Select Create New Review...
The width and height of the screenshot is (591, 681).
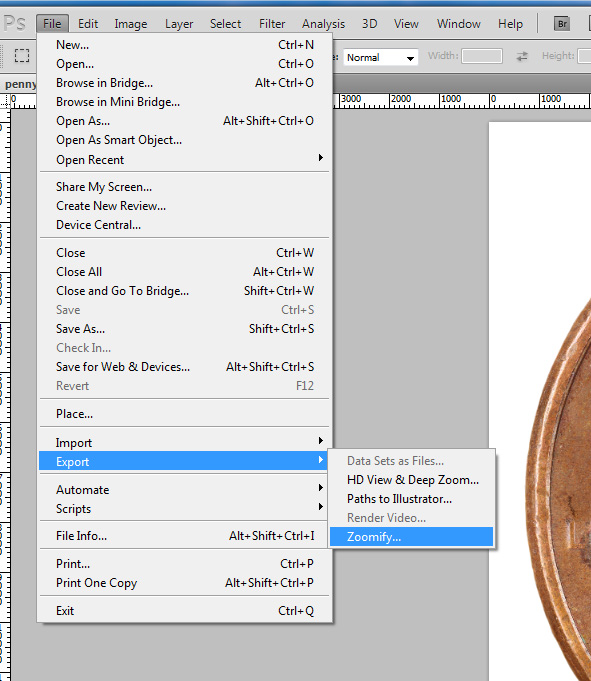click(185, 206)
